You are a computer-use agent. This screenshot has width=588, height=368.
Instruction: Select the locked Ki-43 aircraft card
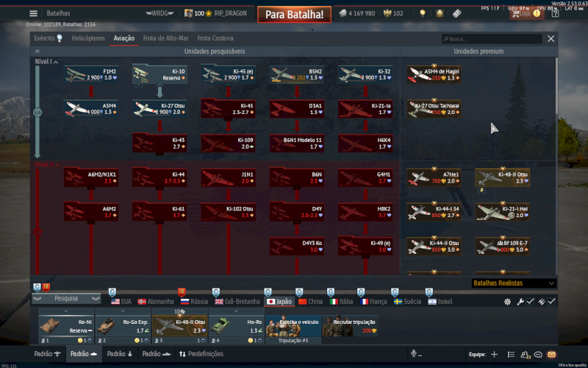click(x=159, y=144)
